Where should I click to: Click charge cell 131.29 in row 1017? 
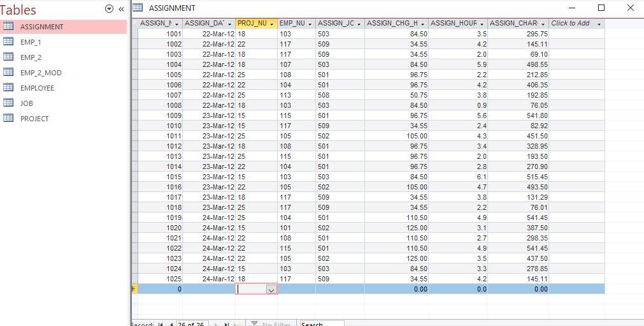519,197
